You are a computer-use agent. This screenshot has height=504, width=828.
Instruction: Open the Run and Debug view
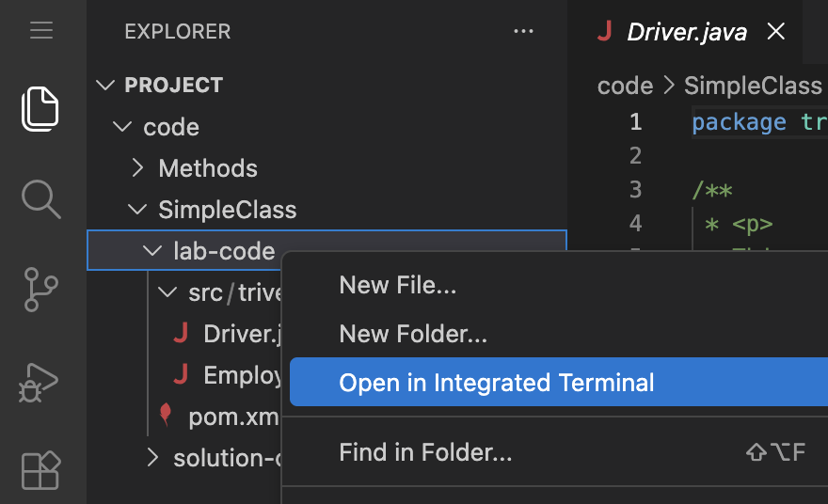38,383
